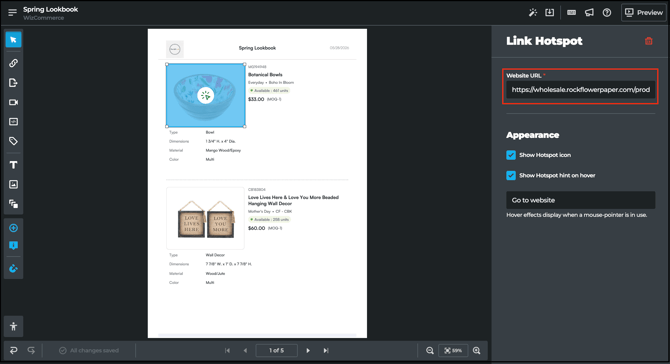670x364 pixels.
Task: Open the magic wand auto tool
Action: pos(532,13)
